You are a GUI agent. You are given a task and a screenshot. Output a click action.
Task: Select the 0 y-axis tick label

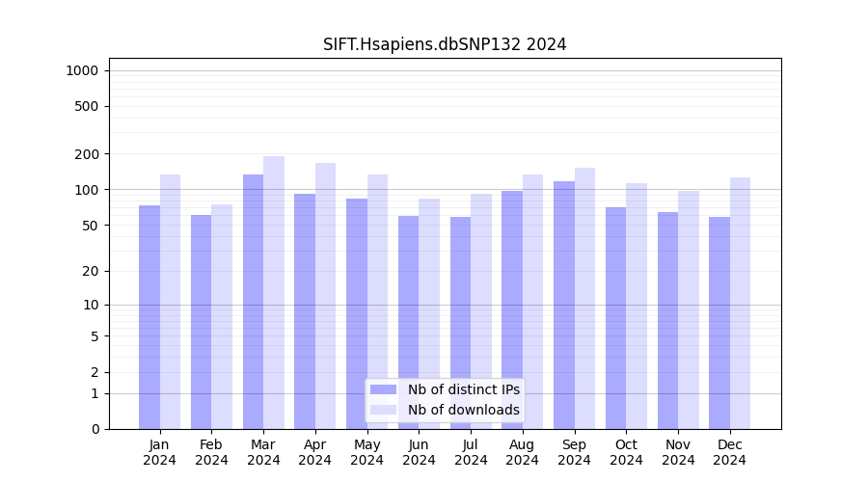tap(95, 429)
